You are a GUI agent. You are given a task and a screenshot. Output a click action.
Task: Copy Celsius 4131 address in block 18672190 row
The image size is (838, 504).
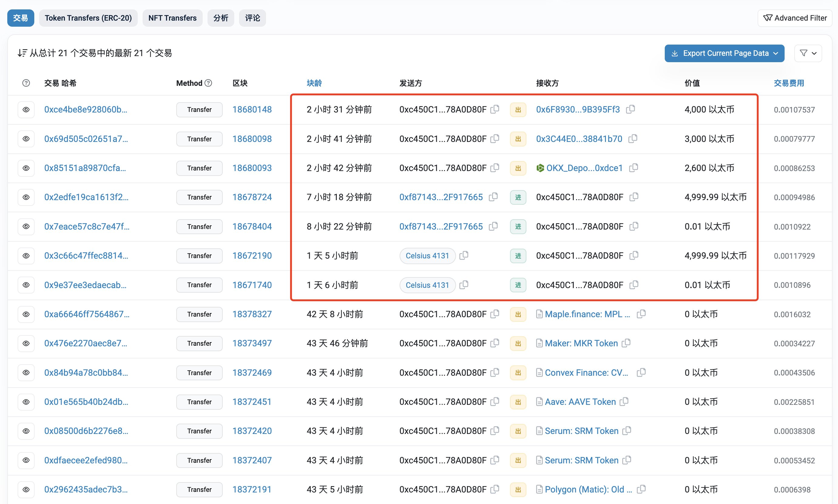pos(464,255)
